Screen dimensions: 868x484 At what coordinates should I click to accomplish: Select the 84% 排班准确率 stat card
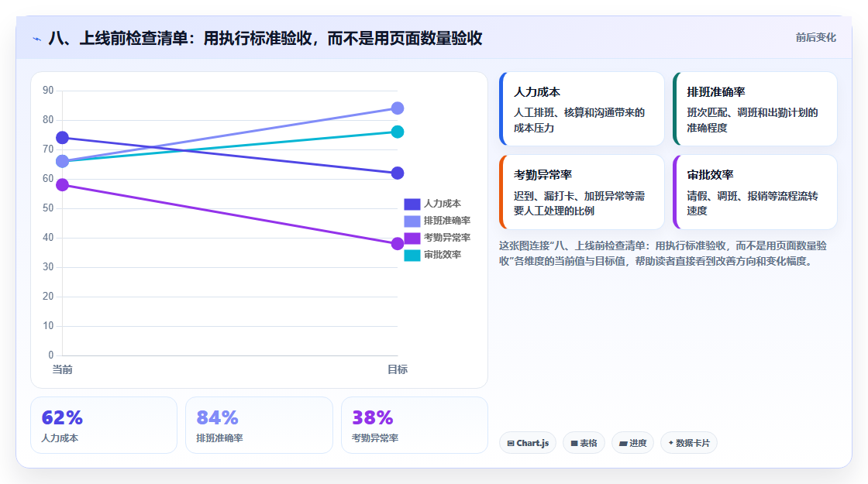tap(259, 425)
